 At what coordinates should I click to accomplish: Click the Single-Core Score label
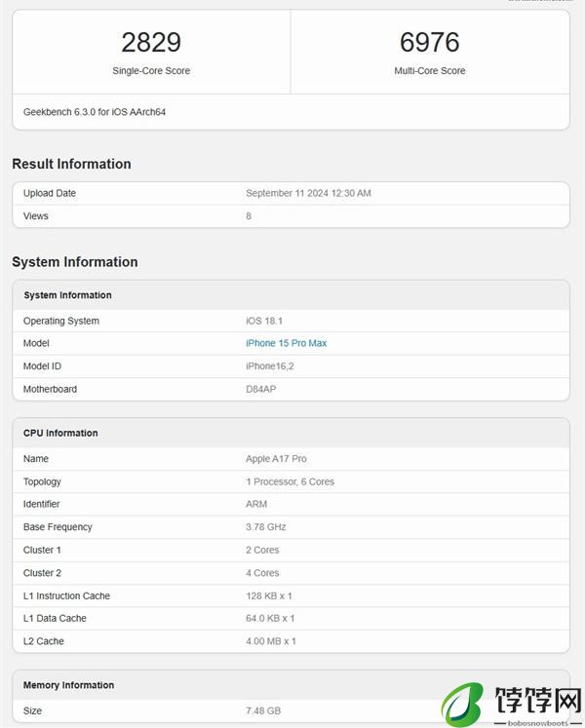coord(151,70)
